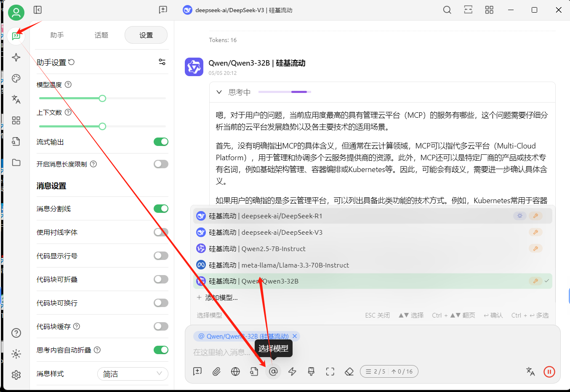Remove the Qwen3-32B mention tag
Screen dimensions: 570x392
click(x=295, y=336)
